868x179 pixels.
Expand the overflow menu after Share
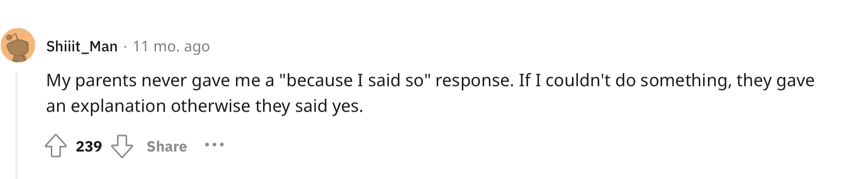214,145
